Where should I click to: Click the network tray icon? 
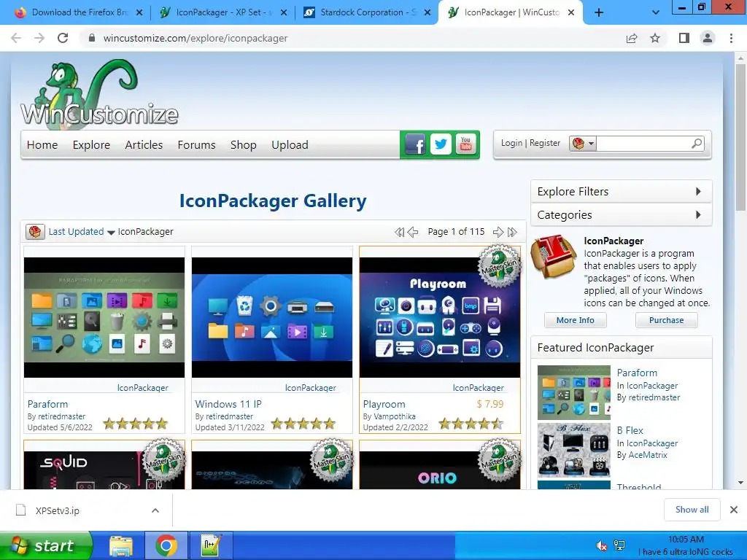click(619, 545)
